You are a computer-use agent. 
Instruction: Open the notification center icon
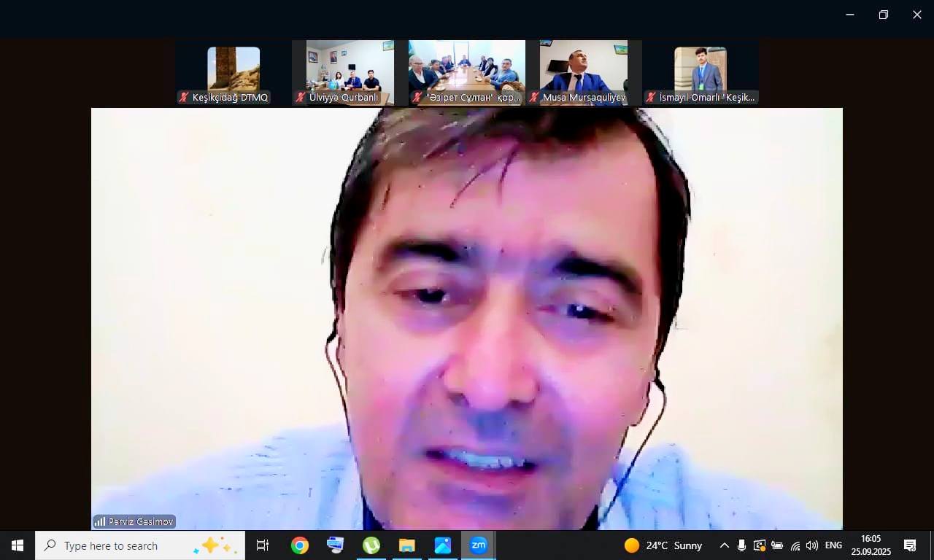pyautogui.click(x=910, y=545)
